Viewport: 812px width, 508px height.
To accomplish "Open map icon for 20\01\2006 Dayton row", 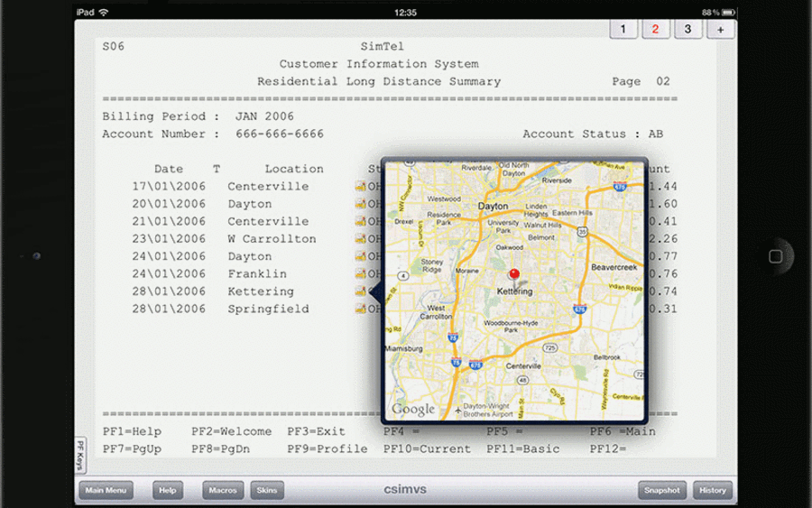I will 360,204.
